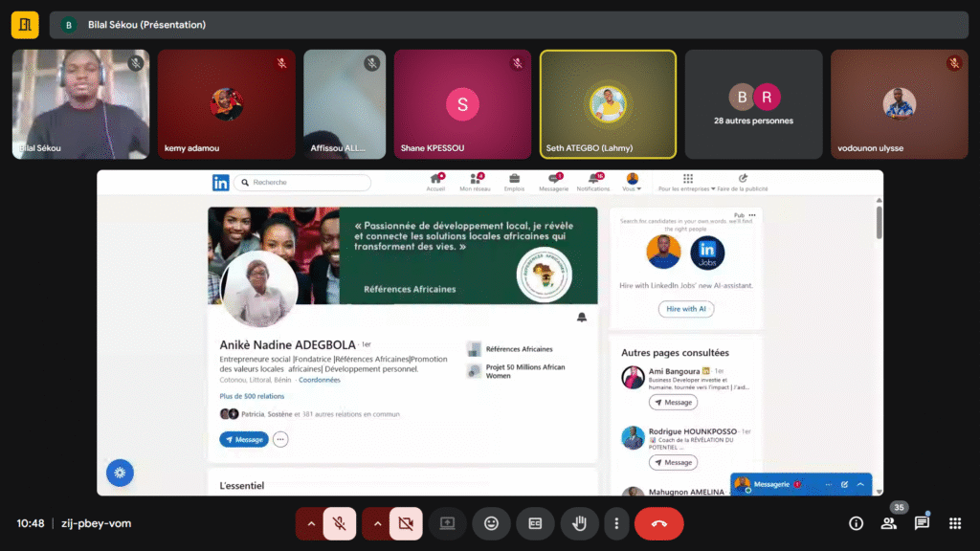980x551 pixels.
Task: Toggle closed captions
Action: tap(535, 523)
